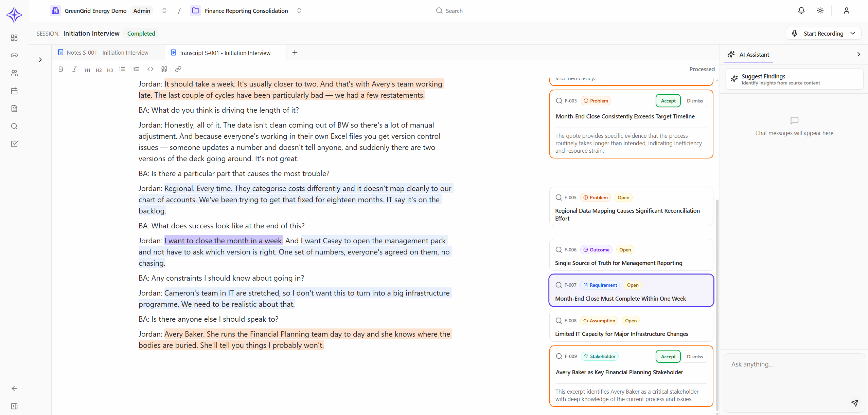Click the Completed session status

tap(141, 34)
